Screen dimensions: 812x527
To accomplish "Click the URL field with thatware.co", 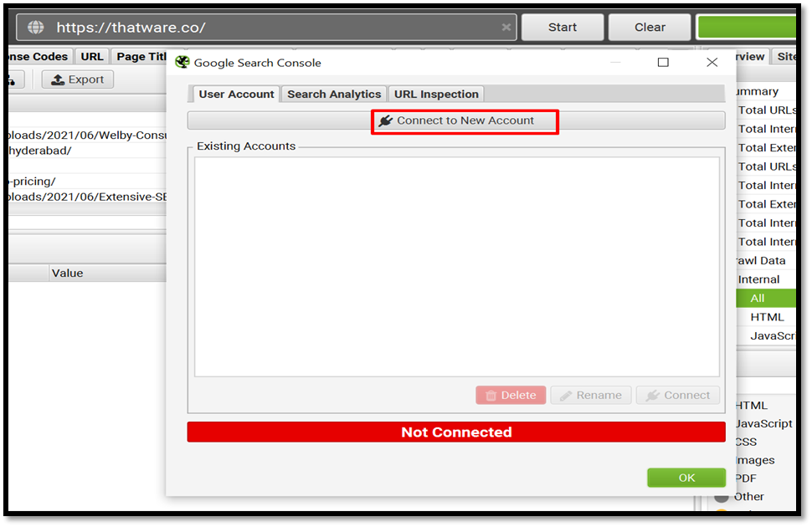I will tap(267, 27).
